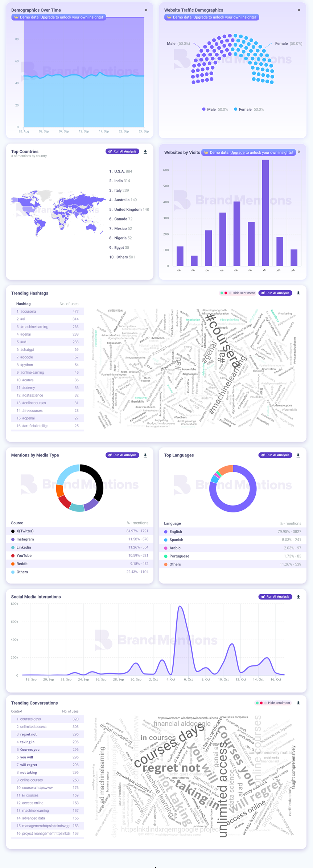This screenshot has width=313, height=868.
Task: Close the Websites by Visits panel
Action: coord(299,152)
